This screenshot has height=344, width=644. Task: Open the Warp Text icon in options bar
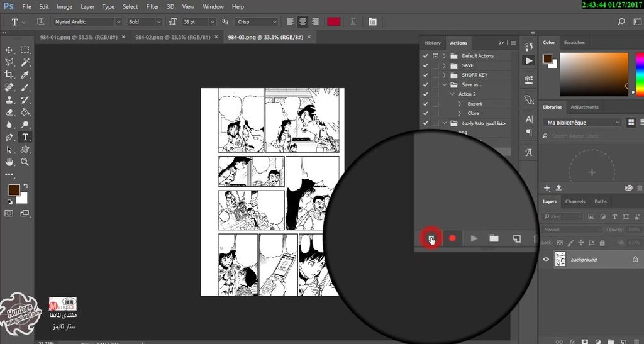[x=353, y=22]
